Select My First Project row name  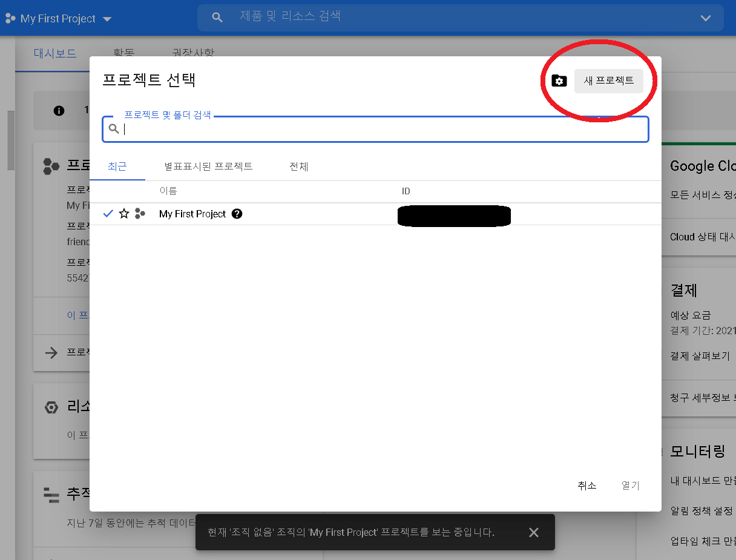pyautogui.click(x=192, y=214)
